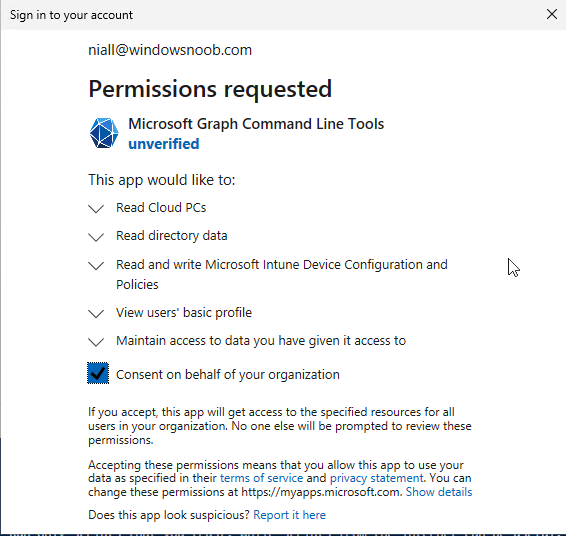Click the Microsoft Graph Command Line Tools logo
This screenshot has height=536, width=566.
point(104,133)
